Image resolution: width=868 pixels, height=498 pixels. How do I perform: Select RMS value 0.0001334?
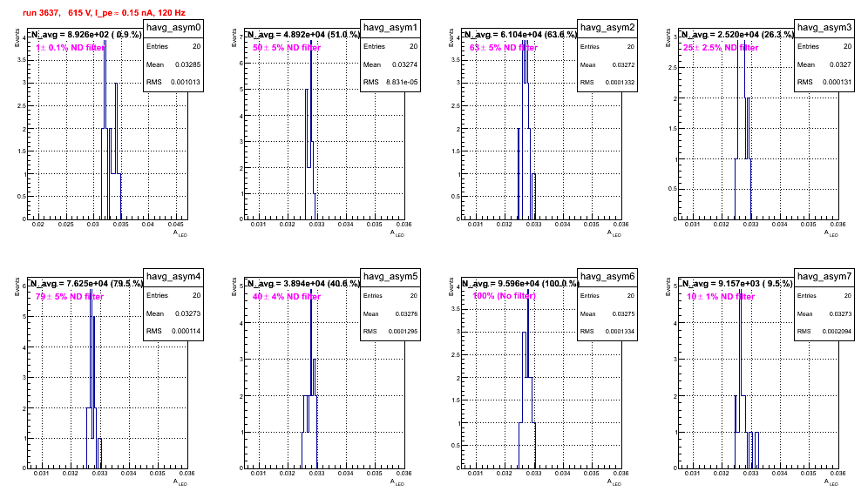(620, 332)
